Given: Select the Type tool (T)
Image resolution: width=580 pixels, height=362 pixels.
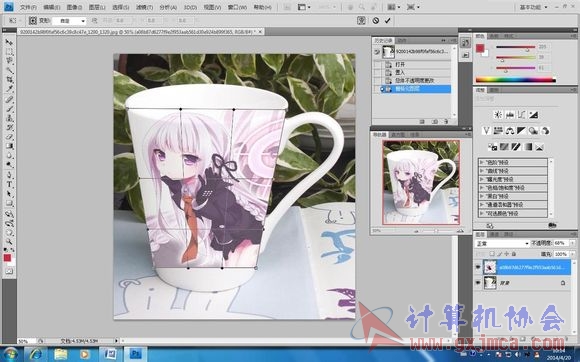Looking at the screenshot, I should (x=9, y=185).
